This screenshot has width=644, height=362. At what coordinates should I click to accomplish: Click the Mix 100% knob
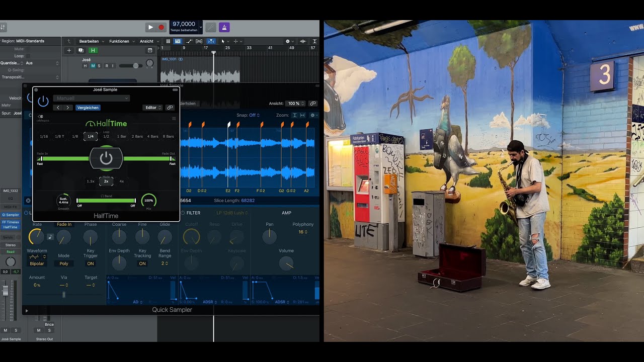coord(149,201)
